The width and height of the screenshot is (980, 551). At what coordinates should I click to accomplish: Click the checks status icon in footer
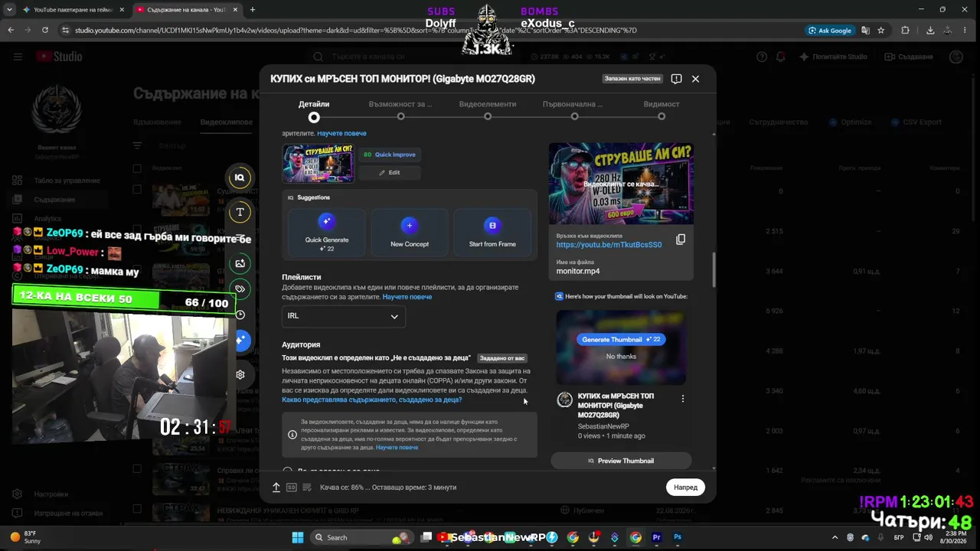[x=307, y=487]
